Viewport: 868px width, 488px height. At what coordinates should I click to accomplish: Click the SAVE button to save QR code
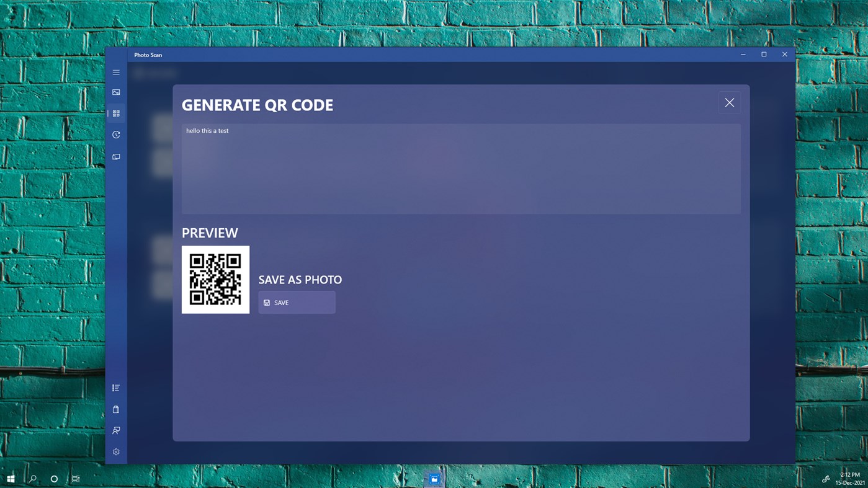(x=297, y=302)
